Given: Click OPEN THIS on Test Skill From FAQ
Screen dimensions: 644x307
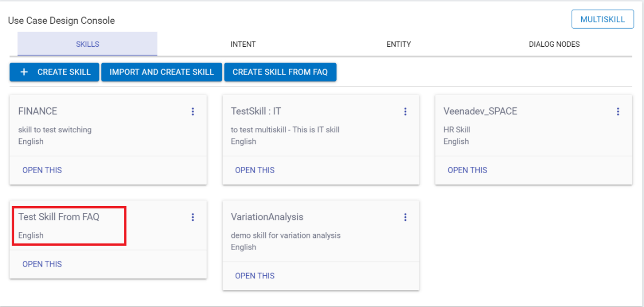Looking at the screenshot, I should click(x=42, y=265).
